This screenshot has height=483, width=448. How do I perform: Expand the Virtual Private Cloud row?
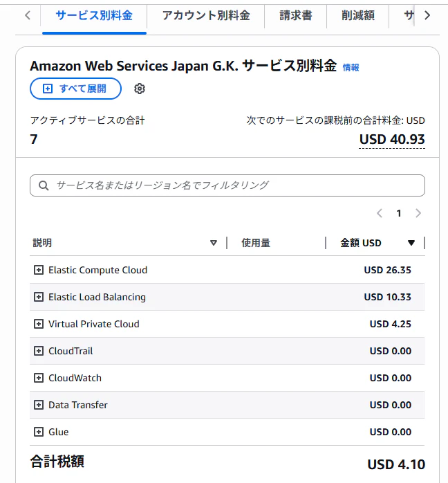click(x=39, y=324)
